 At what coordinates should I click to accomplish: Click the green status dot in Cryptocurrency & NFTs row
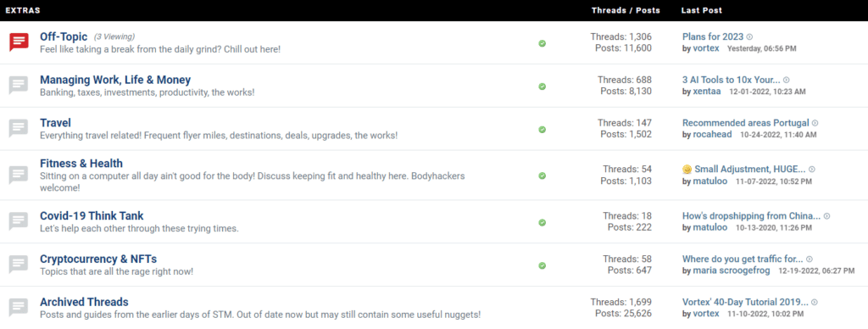coord(542,265)
